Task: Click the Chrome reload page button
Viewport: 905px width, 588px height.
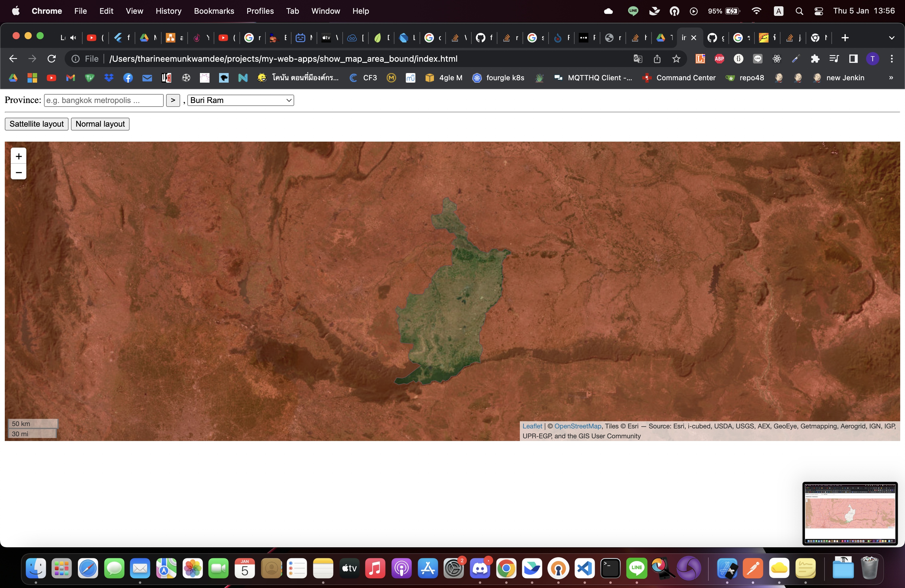Action: pyautogui.click(x=52, y=59)
